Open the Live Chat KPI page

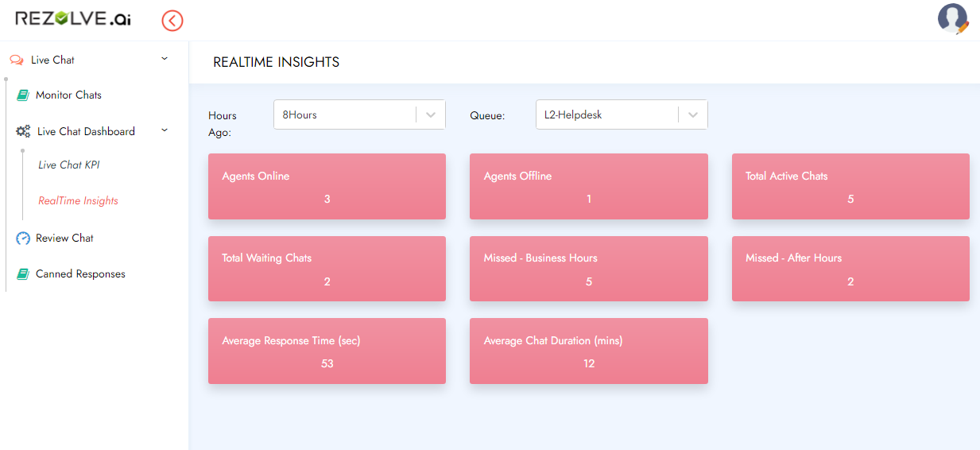pos(69,165)
